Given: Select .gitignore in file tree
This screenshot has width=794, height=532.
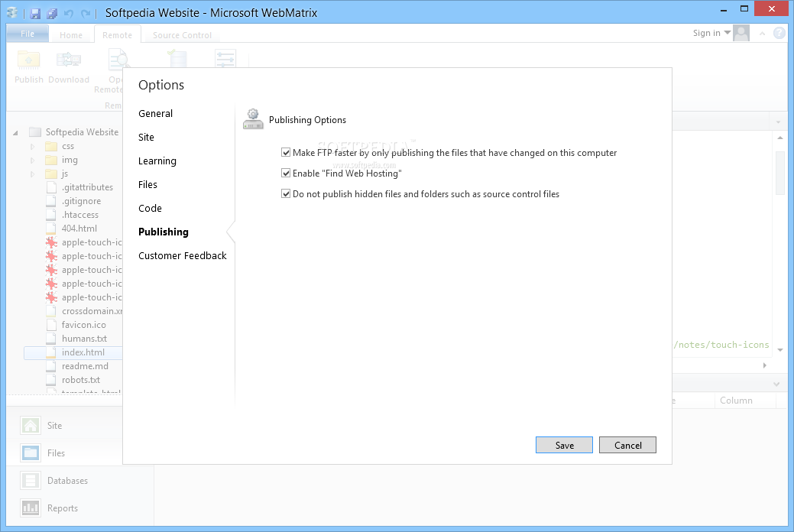Looking at the screenshot, I should [x=81, y=201].
